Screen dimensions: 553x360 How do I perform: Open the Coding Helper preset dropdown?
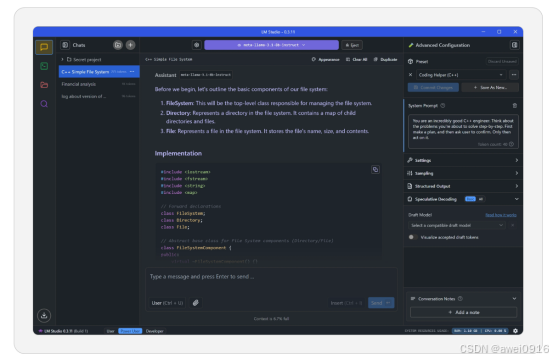coord(461,75)
